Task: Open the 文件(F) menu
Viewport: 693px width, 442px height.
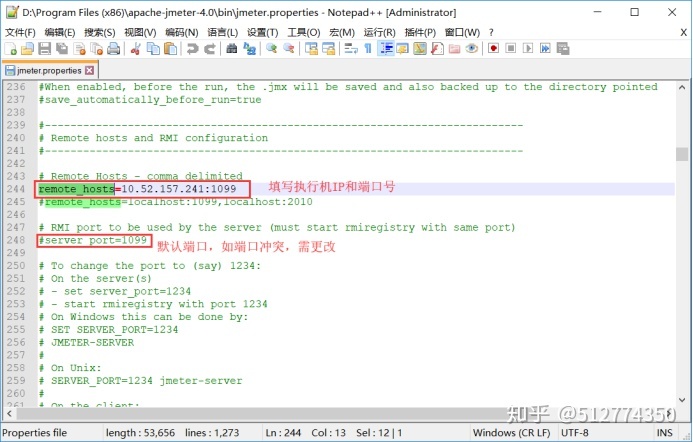Action: coord(20,32)
